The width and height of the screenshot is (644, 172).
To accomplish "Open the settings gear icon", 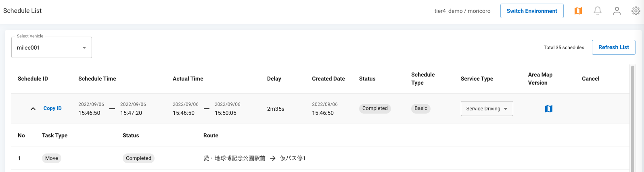I will (636, 11).
